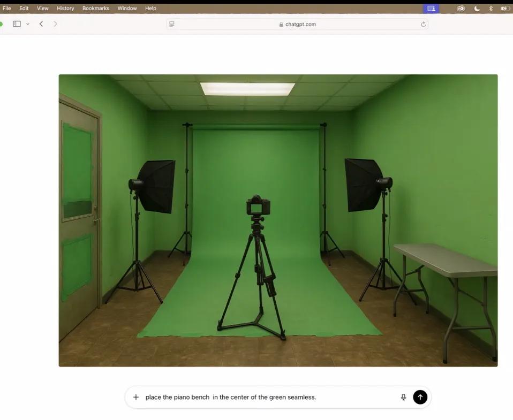Viewport: 513px width, 420px height.
Task: Open the History menu
Action: tap(65, 8)
